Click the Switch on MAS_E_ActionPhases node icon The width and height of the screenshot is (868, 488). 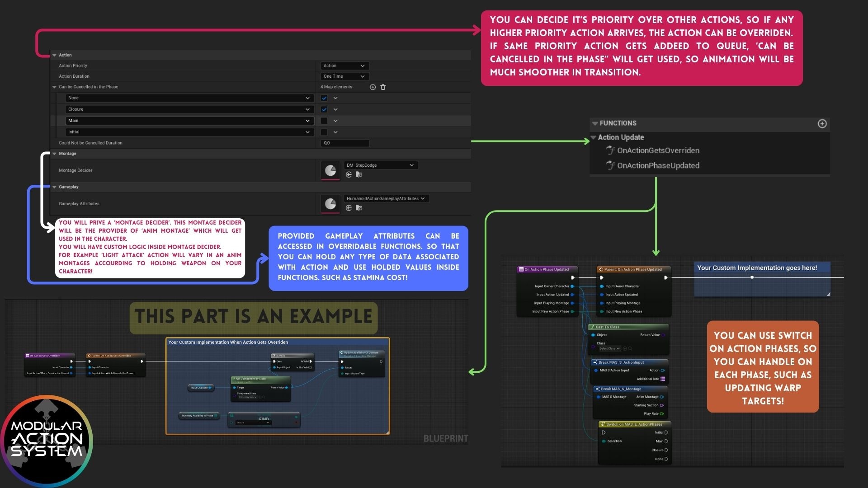603,424
